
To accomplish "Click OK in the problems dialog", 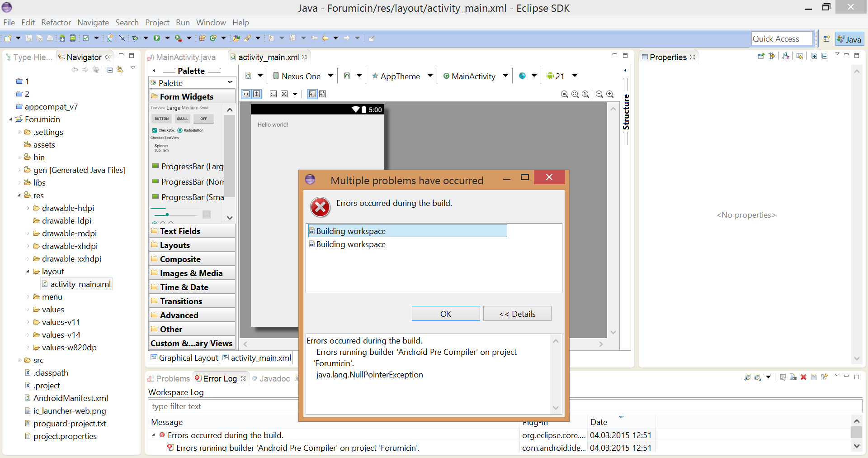I will (446, 314).
